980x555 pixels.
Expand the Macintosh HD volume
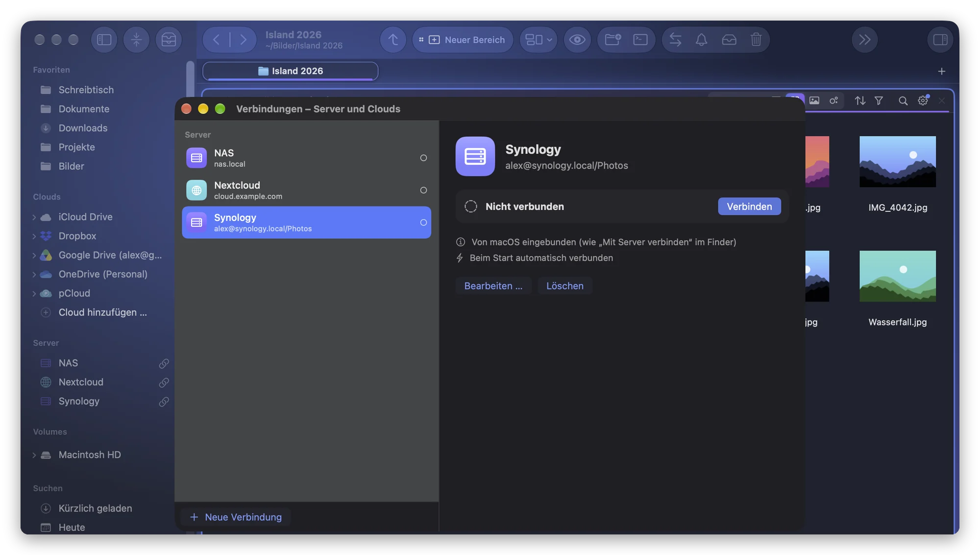tap(34, 455)
